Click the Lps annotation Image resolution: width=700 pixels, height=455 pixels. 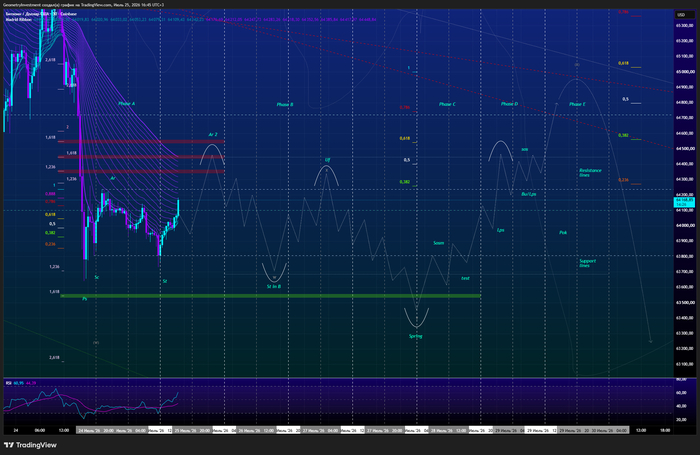(500, 230)
